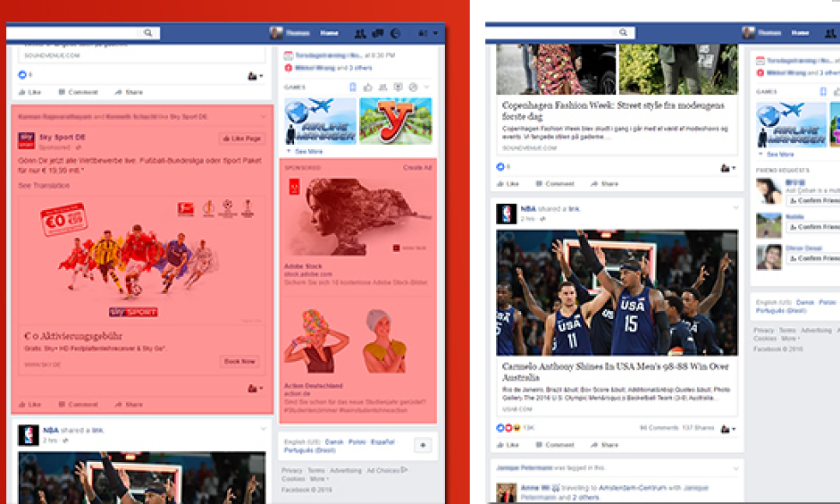Go to Home in right window header
The width and height of the screenshot is (840, 504).
pos(801,33)
